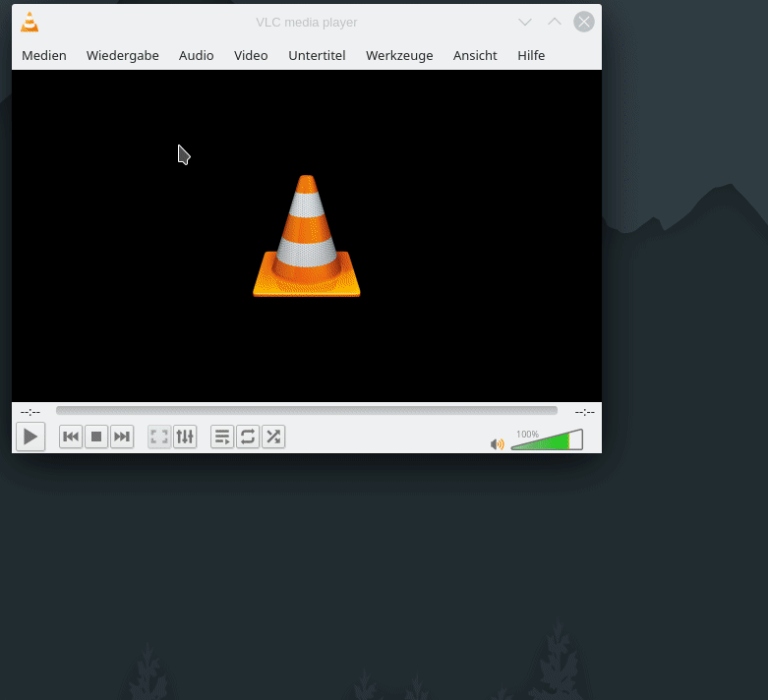The width and height of the screenshot is (768, 700).
Task: Toggle loop repeat mode
Action: [x=248, y=437]
